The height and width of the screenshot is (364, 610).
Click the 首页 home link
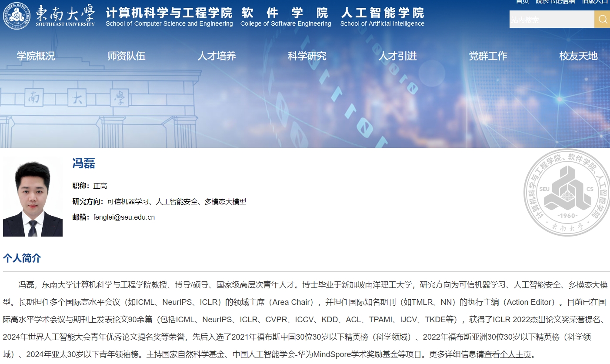click(522, 1)
